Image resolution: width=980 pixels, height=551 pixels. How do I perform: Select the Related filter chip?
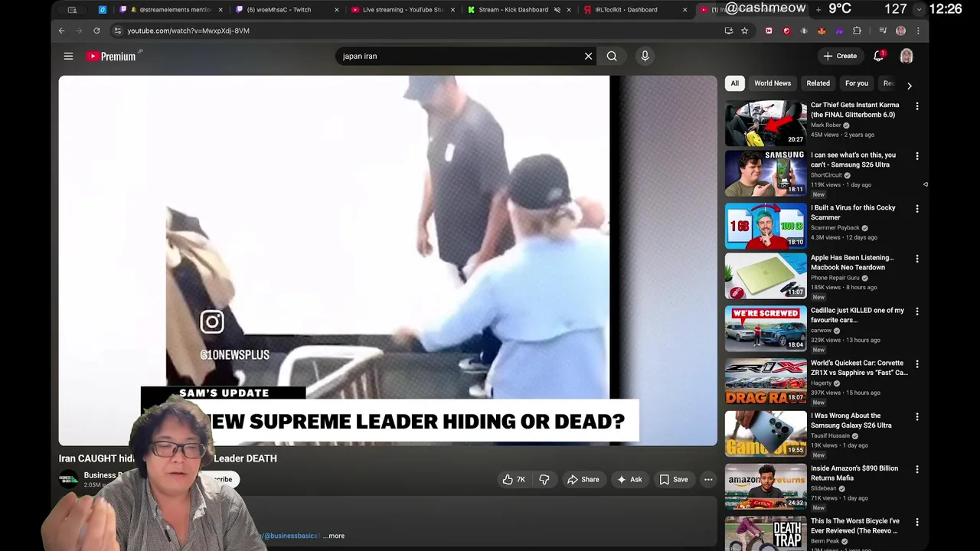click(818, 83)
